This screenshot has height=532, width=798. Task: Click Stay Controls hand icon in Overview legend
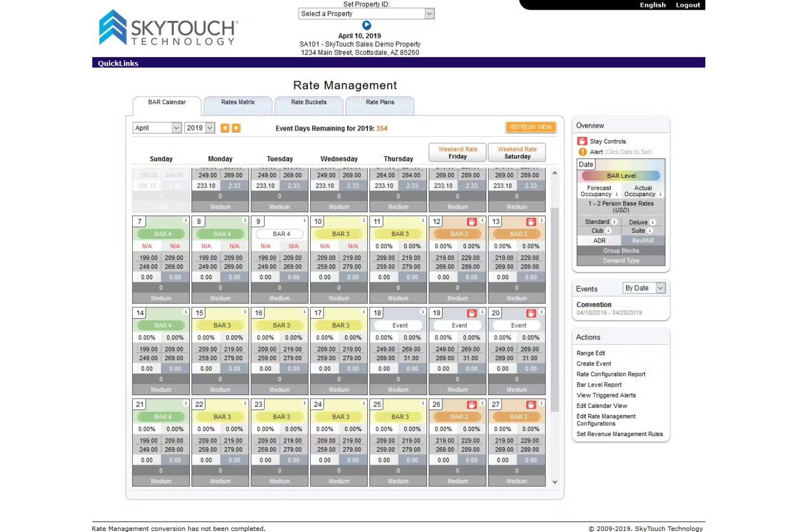tap(582, 141)
